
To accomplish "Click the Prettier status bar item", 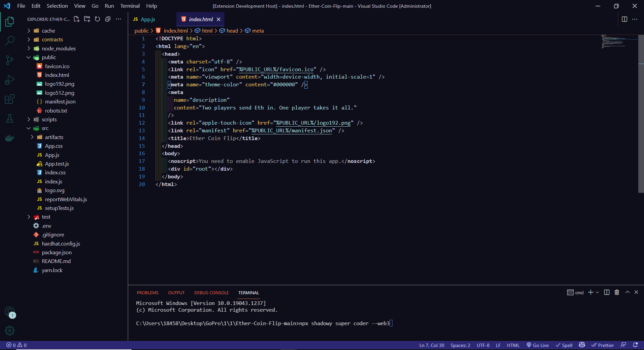I will click(x=602, y=345).
